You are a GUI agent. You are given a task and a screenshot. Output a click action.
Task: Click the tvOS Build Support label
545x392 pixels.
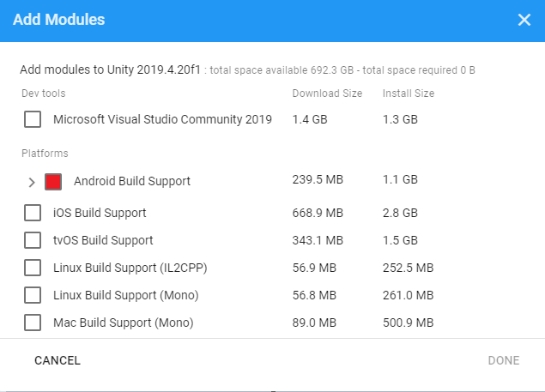click(103, 240)
